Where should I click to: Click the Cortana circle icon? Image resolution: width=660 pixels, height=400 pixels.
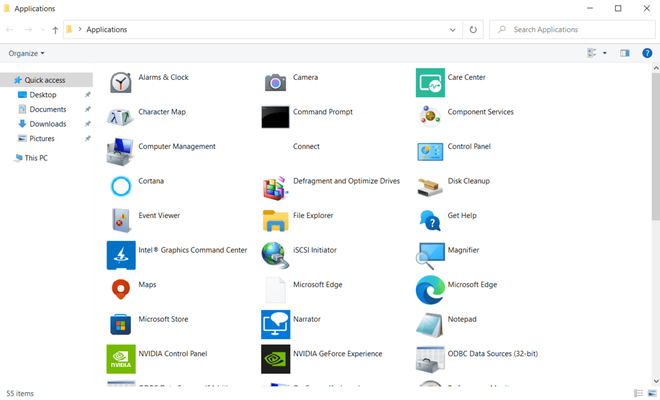tap(120, 186)
